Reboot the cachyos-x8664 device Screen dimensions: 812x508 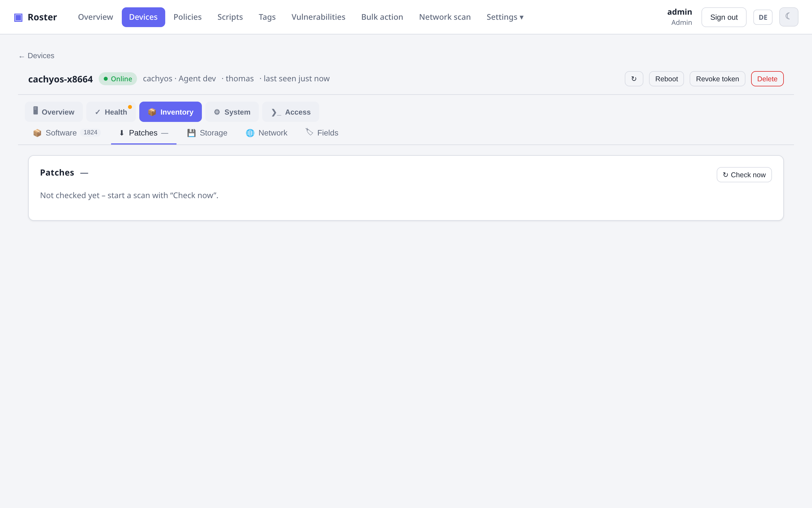[x=667, y=79]
